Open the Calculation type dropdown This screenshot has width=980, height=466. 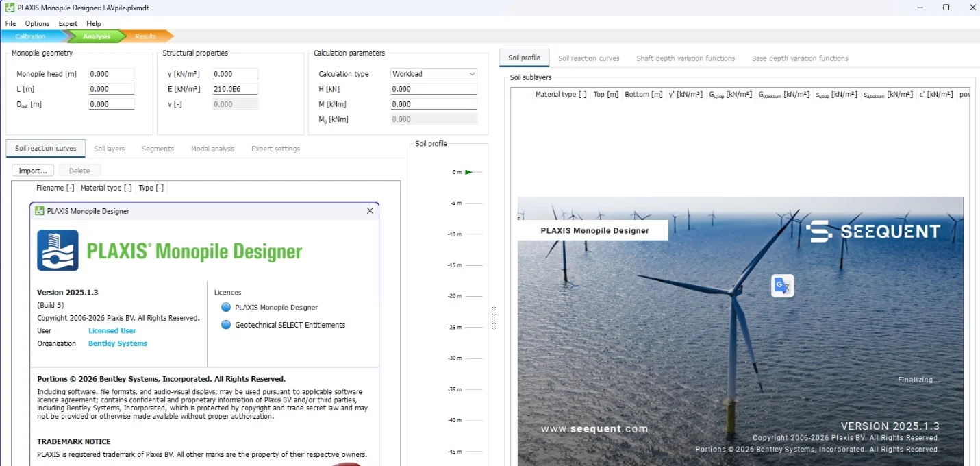[434, 74]
